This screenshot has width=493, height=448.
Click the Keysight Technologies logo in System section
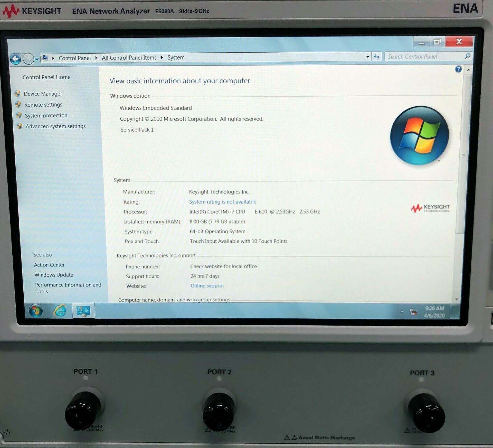pyautogui.click(x=430, y=208)
